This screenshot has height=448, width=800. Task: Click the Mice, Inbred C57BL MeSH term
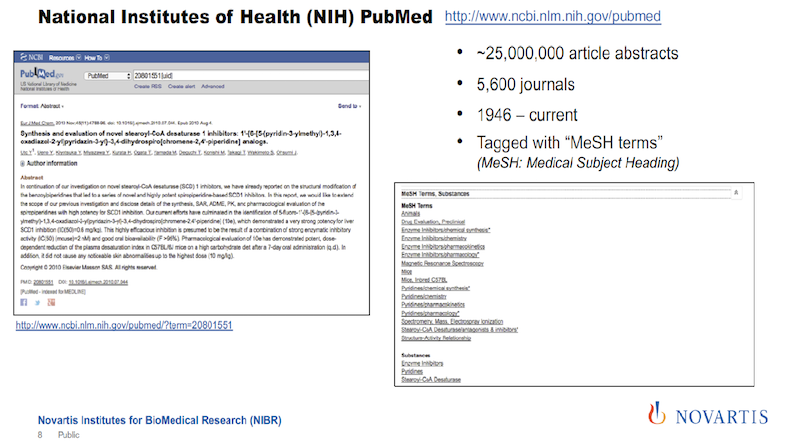point(424,280)
